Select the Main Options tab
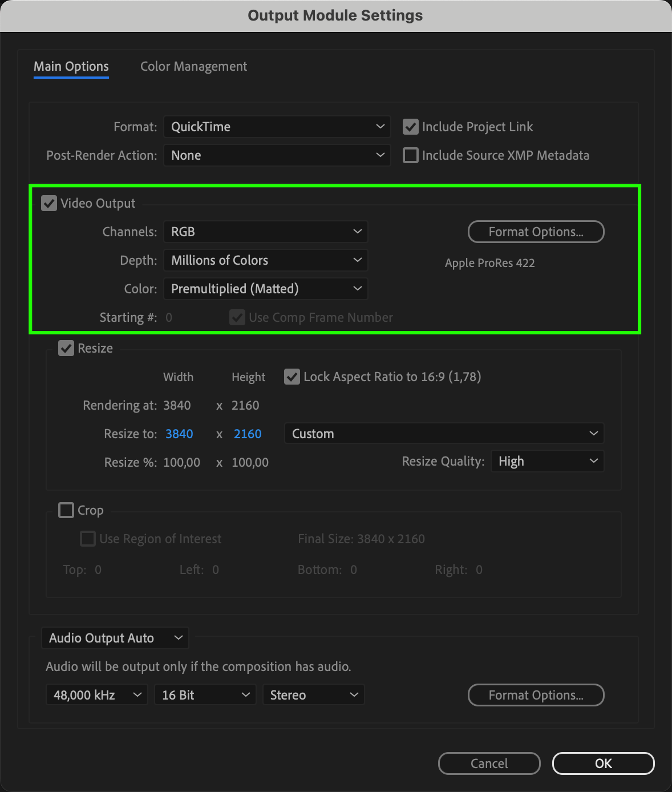Viewport: 672px width, 792px height. pyautogui.click(x=71, y=67)
